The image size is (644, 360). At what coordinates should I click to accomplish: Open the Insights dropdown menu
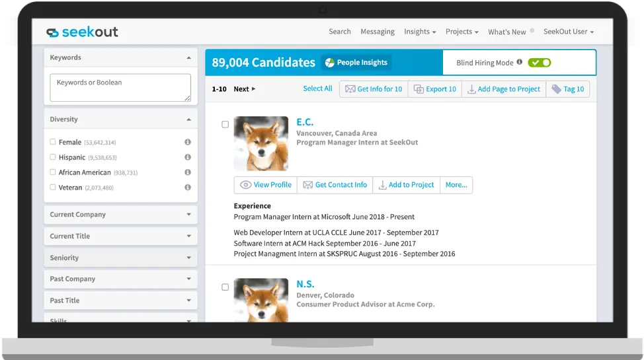tap(420, 32)
